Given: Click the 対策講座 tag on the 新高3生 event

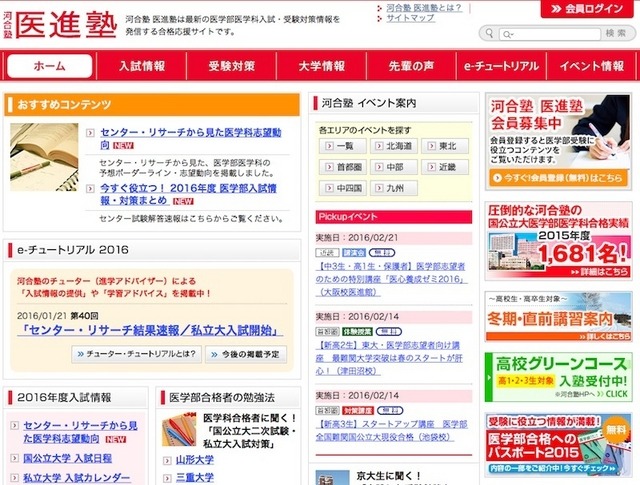Looking at the screenshot, I should [358, 410].
